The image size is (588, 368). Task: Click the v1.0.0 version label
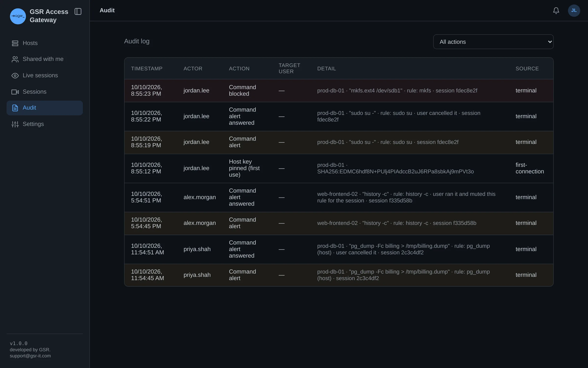[19, 343]
